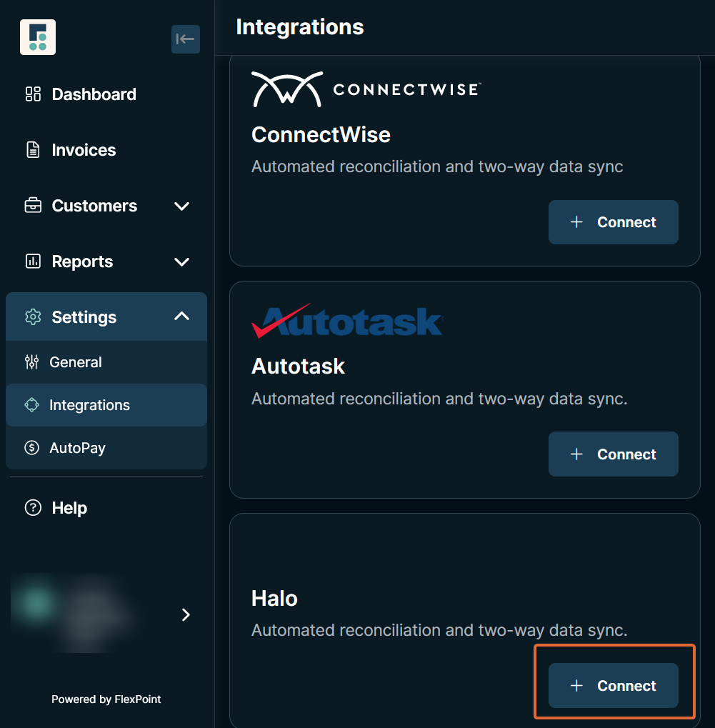Screen dimensions: 715x728
Task: Click the Help question mark icon
Action: (33, 508)
